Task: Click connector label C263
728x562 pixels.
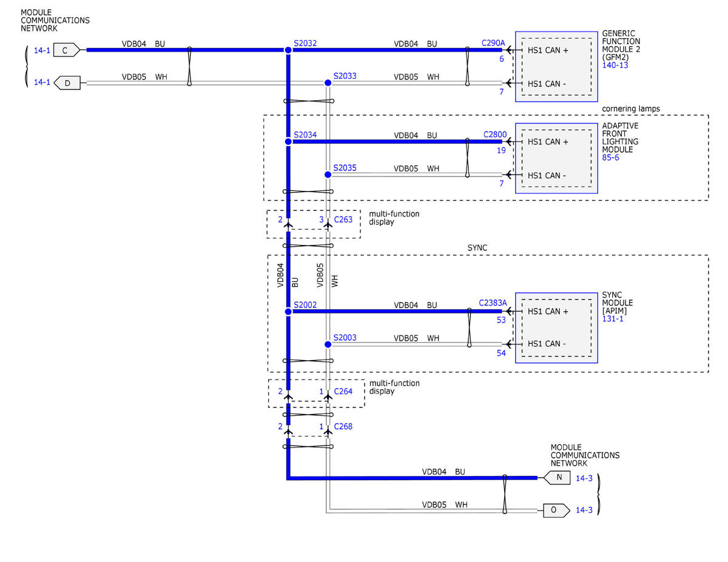Action: coord(343,219)
